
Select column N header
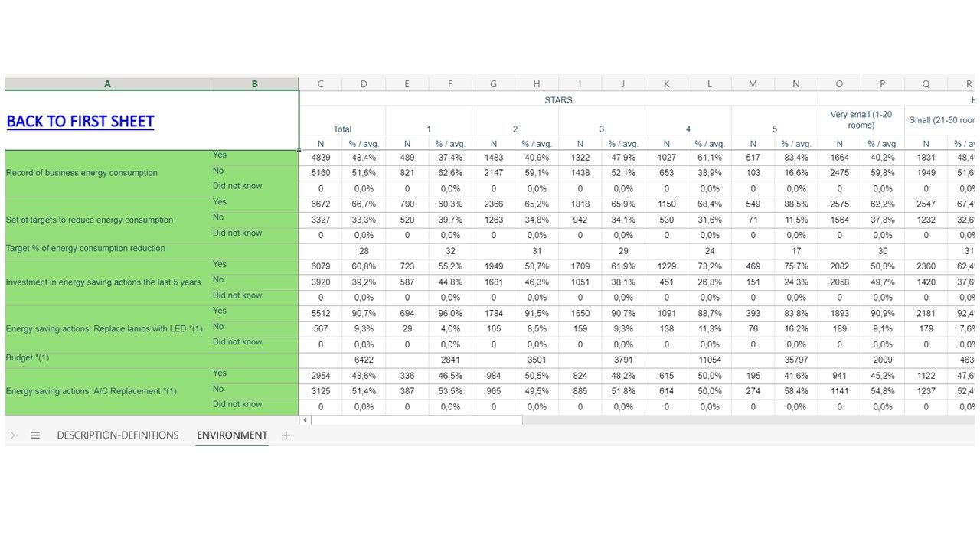(x=796, y=84)
